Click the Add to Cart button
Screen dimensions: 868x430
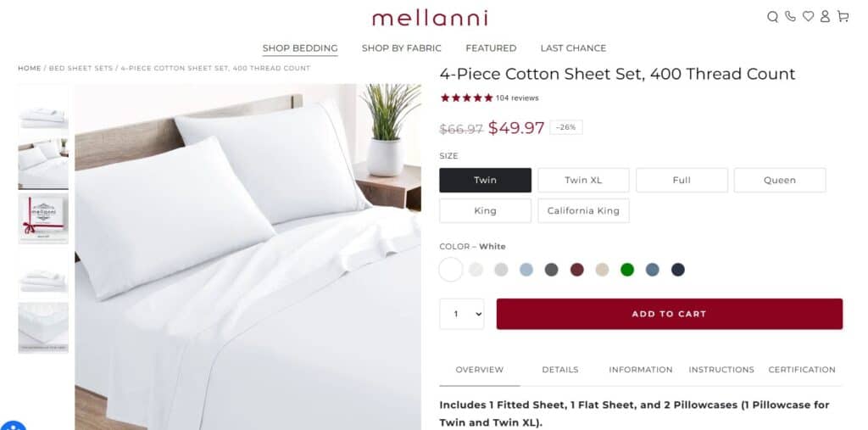click(669, 314)
